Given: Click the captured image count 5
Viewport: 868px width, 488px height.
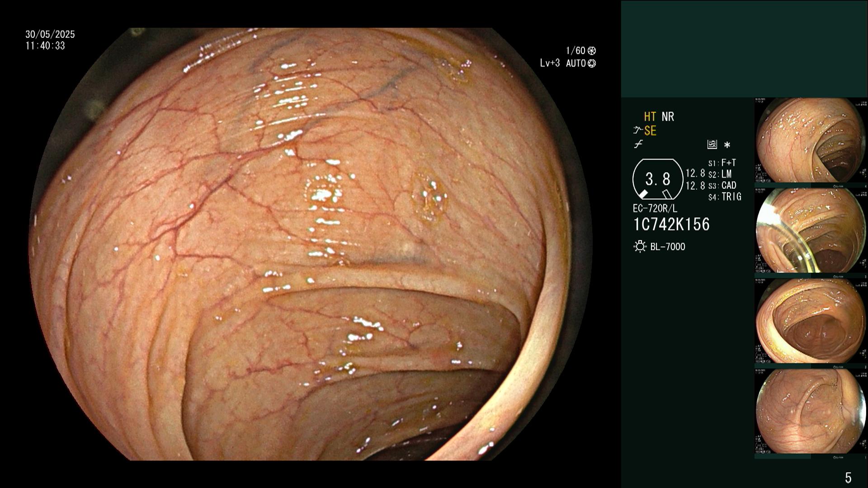Looking at the screenshot, I should (x=848, y=478).
